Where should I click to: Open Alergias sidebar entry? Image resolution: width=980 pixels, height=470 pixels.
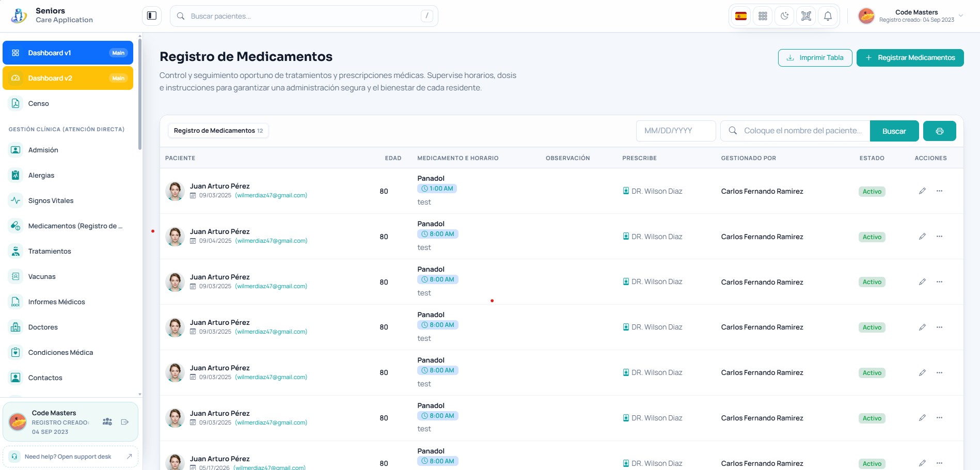68,175
